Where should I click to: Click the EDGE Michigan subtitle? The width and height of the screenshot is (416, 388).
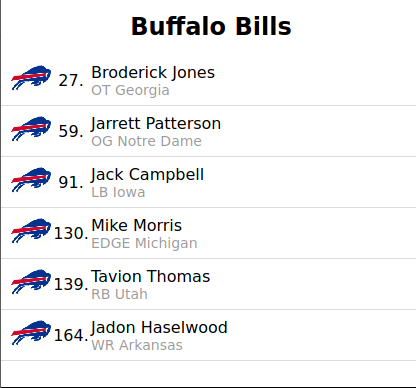tap(144, 243)
